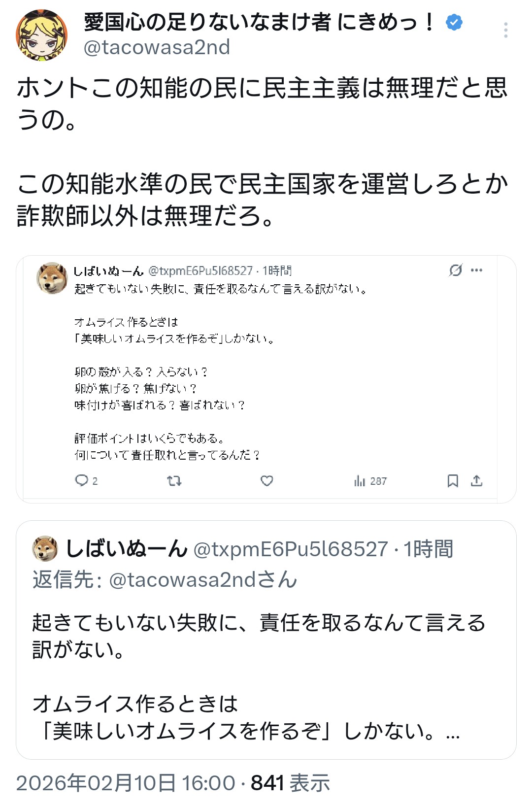Click the share upload icon in the embedded screenshot

click(x=476, y=480)
